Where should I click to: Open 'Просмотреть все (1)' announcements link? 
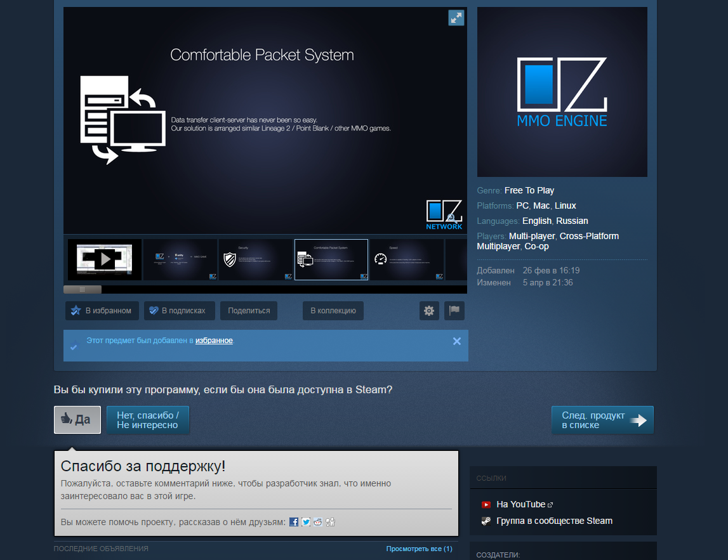point(420,549)
